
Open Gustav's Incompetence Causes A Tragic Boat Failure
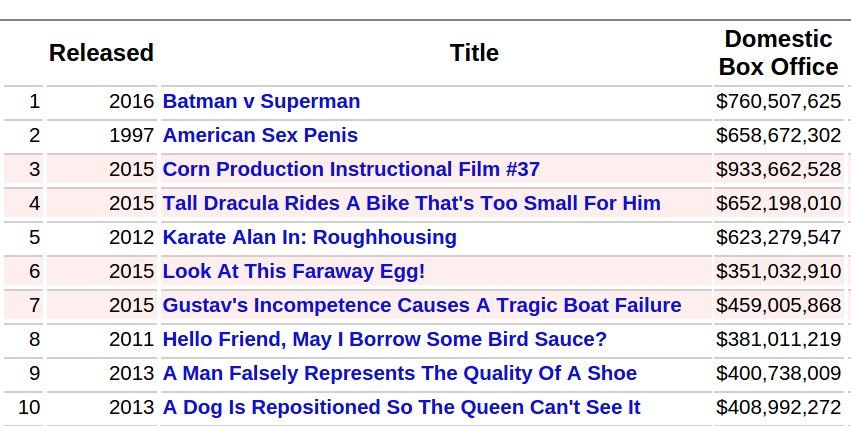pos(421,305)
